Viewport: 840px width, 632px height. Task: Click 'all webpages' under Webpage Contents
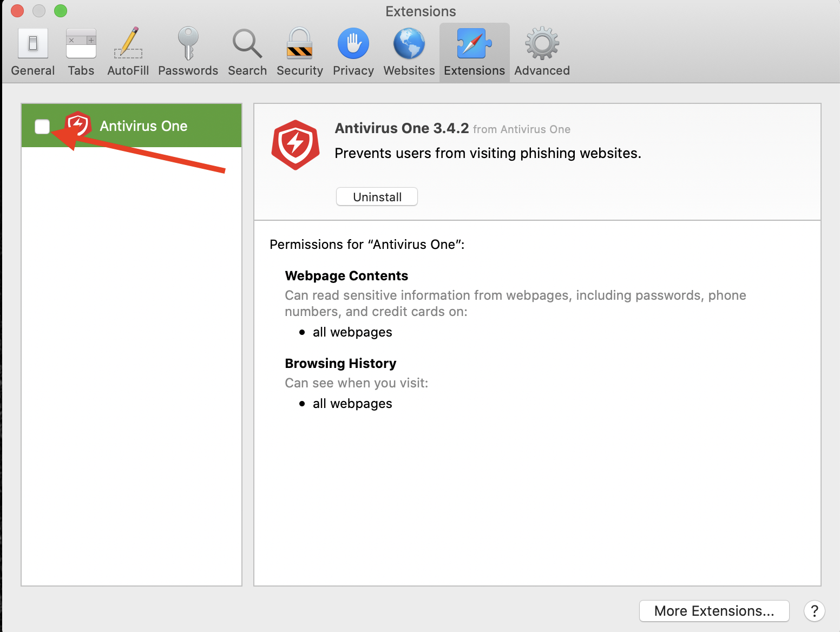(352, 332)
